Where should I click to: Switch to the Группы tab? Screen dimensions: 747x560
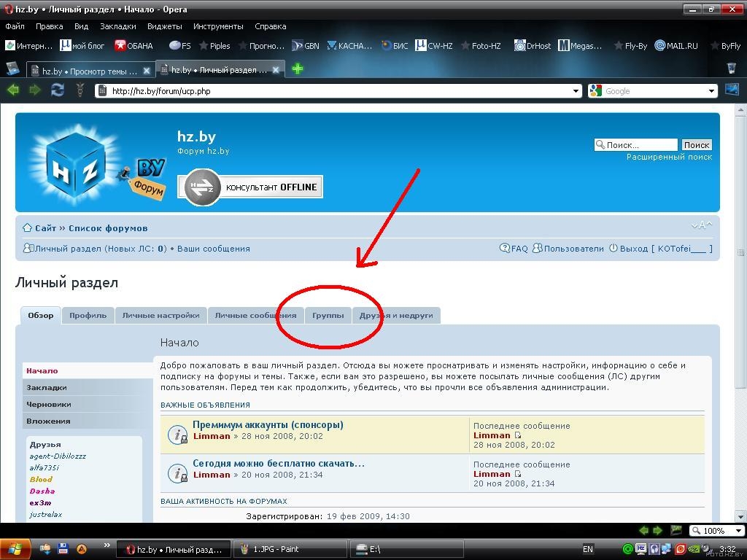[328, 315]
